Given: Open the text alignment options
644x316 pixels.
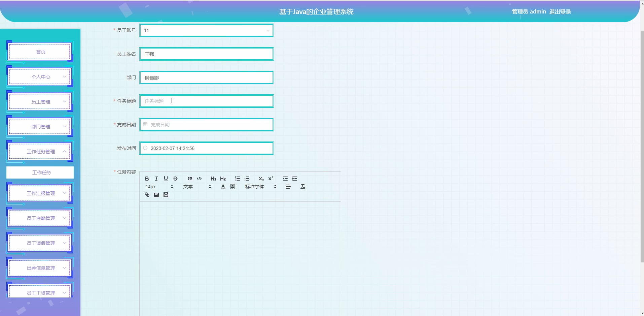Looking at the screenshot, I should click(x=288, y=187).
